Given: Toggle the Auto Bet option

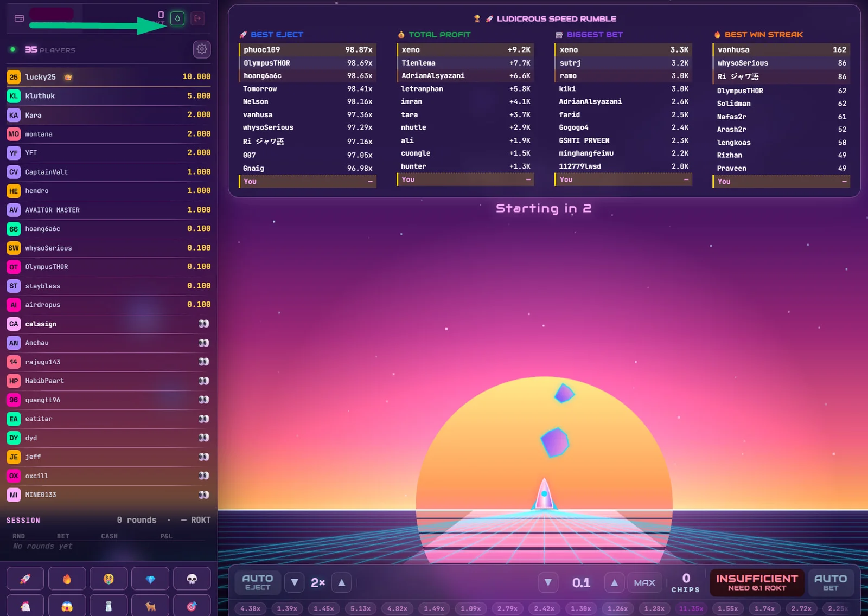Looking at the screenshot, I should pos(831,582).
